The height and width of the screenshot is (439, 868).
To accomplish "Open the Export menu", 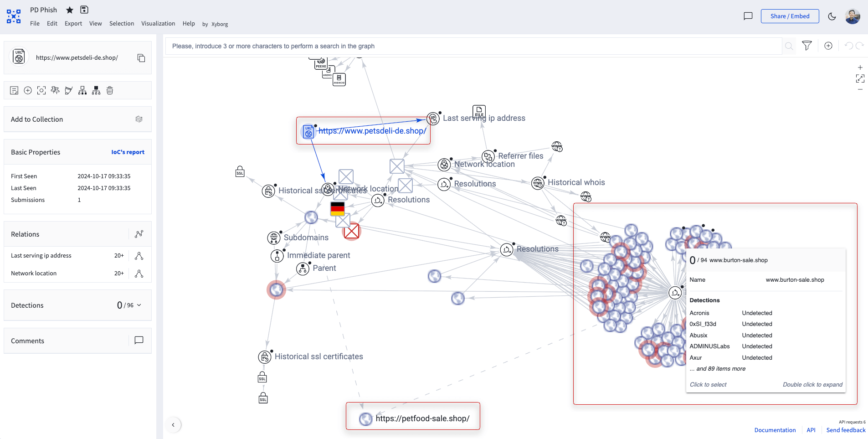I will pos(73,23).
